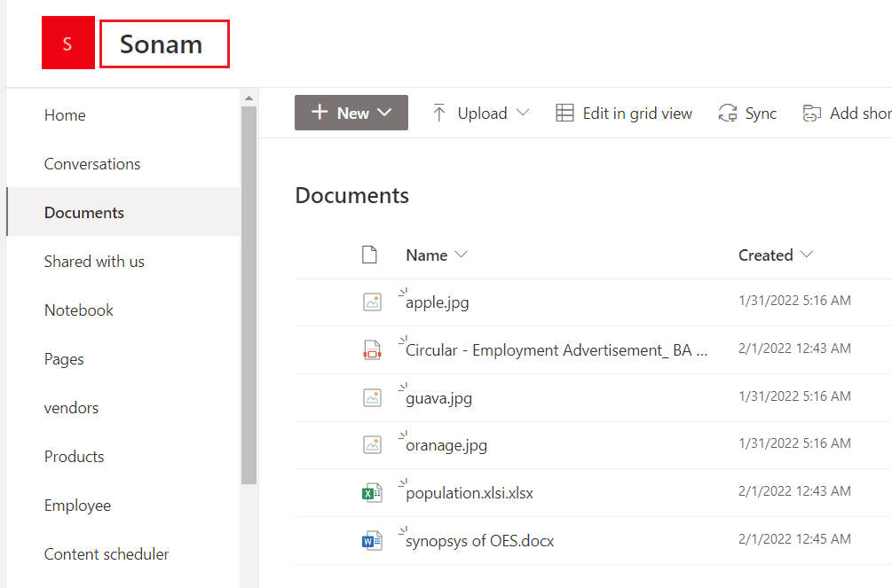This screenshot has height=588, width=892.
Task: Select Documents in the left navigation
Action: pos(84,213)
